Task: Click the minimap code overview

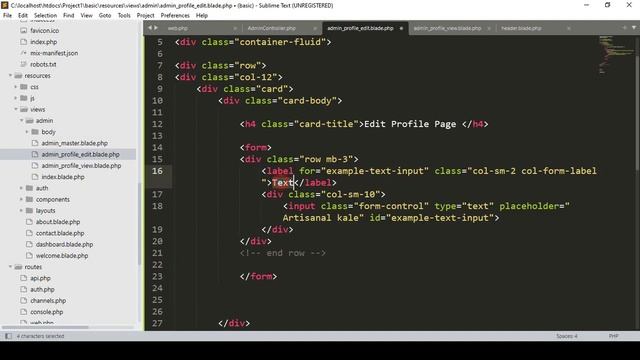Action: tap(616, 55)
